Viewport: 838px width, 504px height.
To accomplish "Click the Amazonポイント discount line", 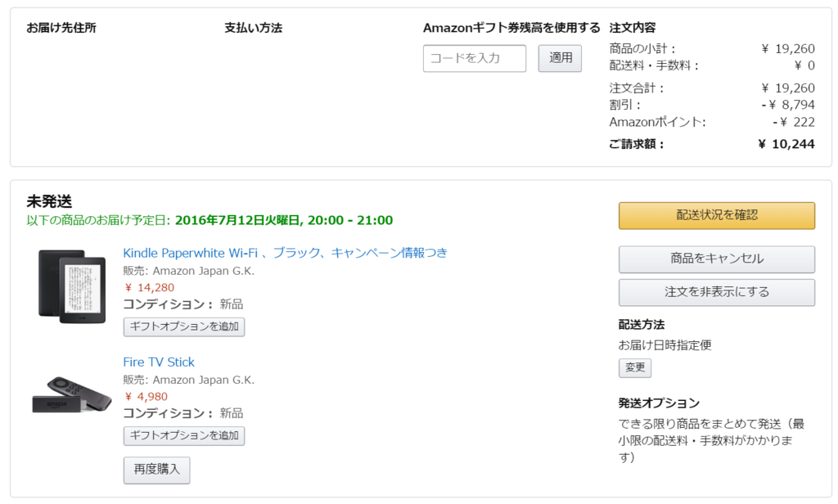I will click(x=712, y=123).
